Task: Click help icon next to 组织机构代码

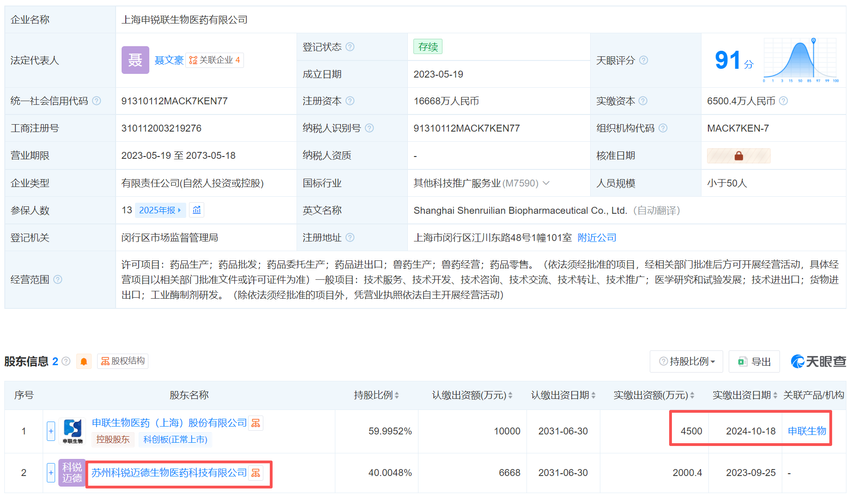Action: [x=663, y=128]
